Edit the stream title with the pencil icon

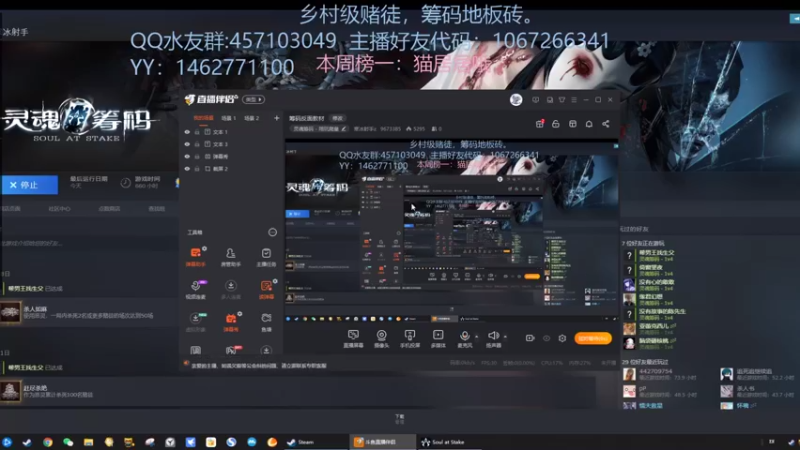[x=343, y=129]
